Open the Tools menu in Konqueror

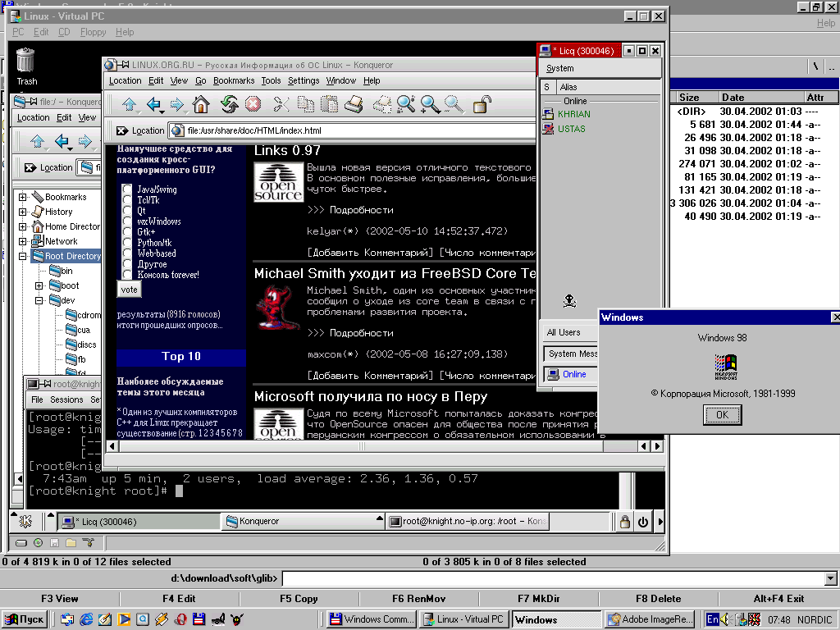click(x=271, y=80)
